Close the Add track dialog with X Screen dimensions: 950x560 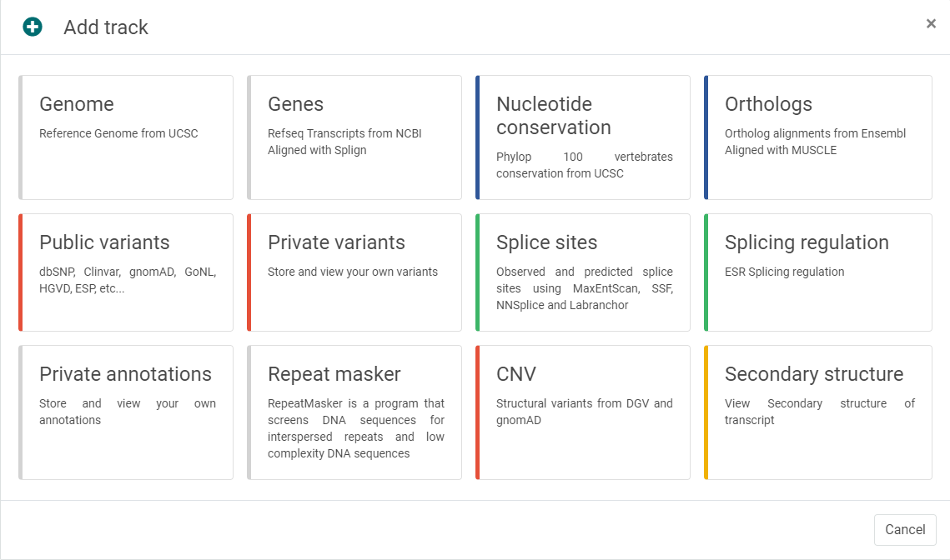pyautogui.click(x=931, y=24)
